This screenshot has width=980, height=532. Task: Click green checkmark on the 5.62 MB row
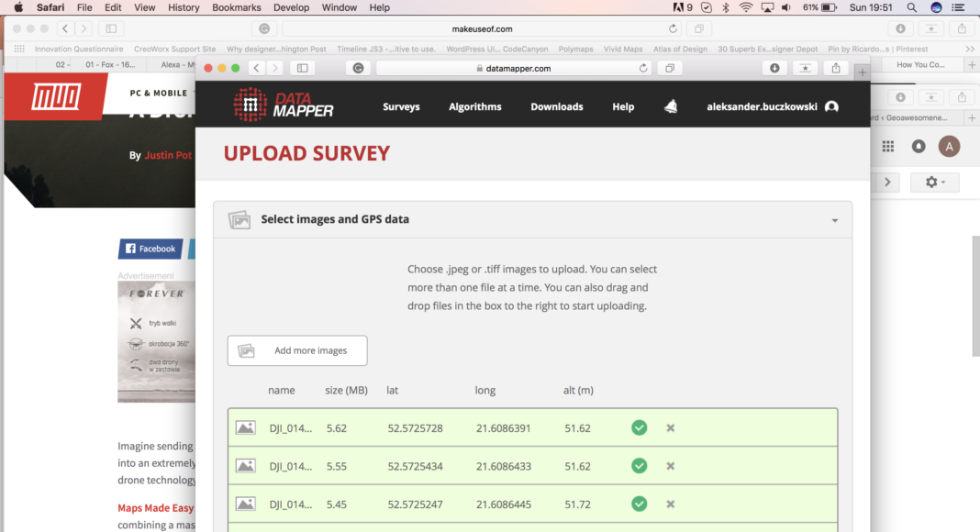[x=640, y=427]
